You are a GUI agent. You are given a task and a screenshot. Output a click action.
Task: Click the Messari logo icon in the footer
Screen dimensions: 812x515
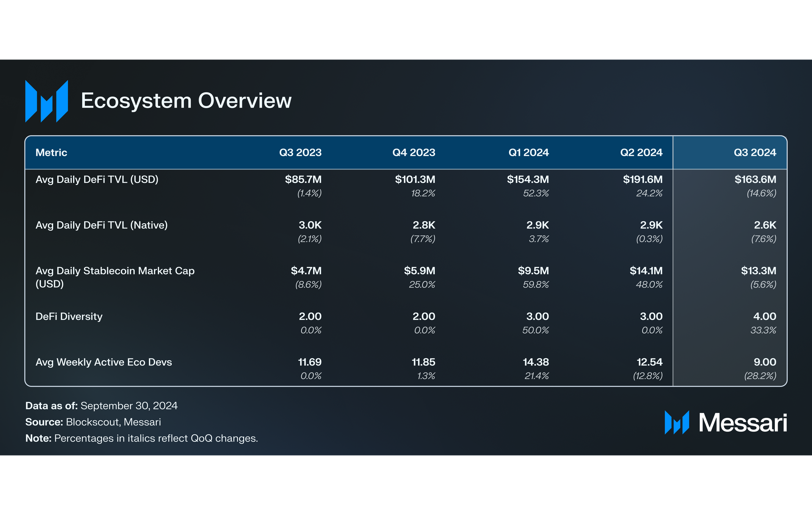coord(677,423)
